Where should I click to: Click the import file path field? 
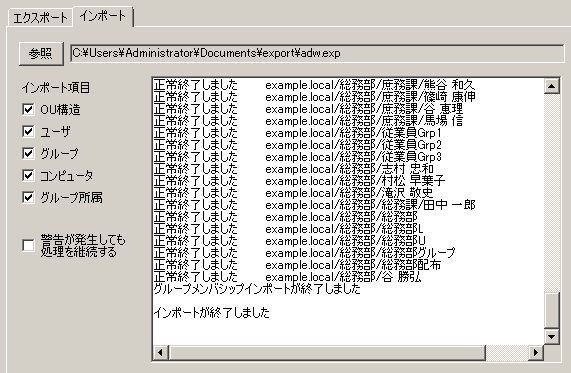317,54
